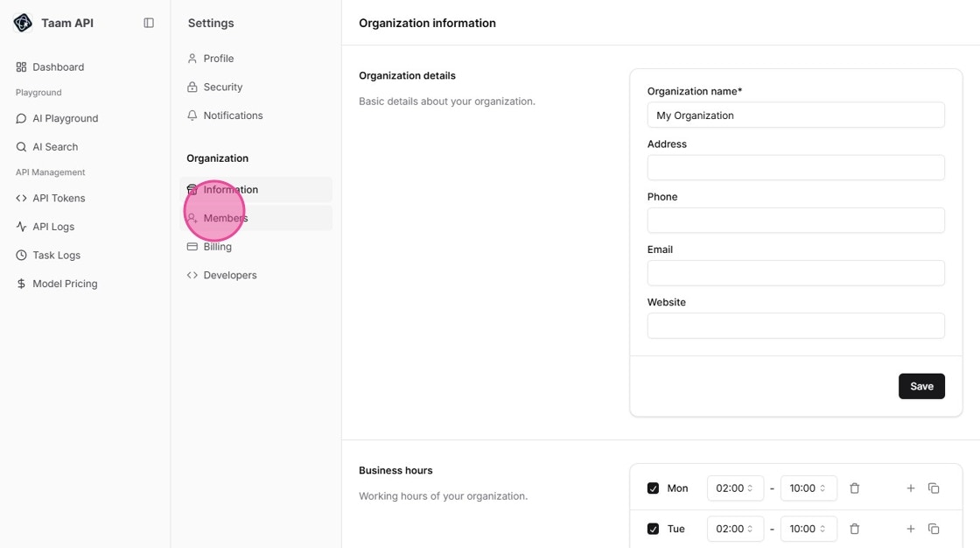
Task: Collapse the sidebar with the panel toggle
Action: [149, 23]
